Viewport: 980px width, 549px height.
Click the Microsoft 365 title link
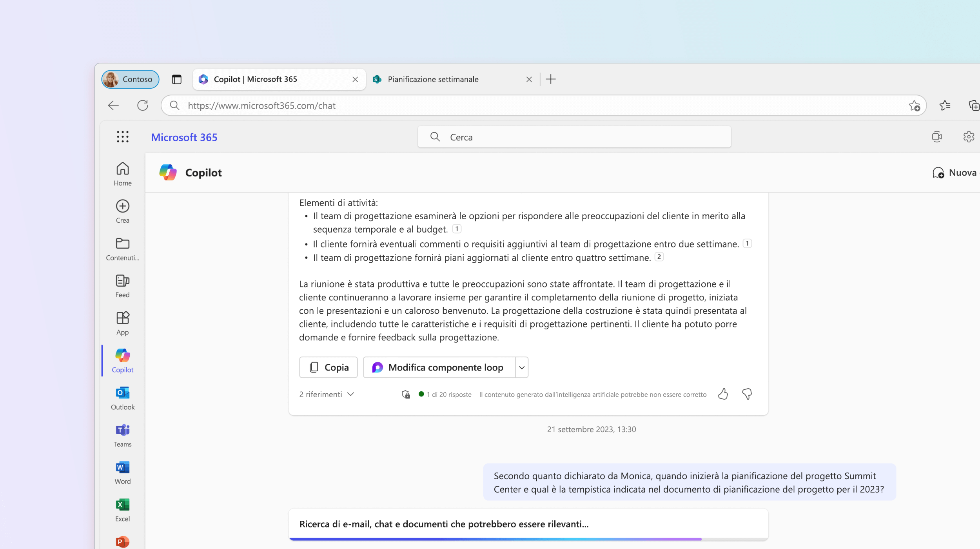coord(184,137)
